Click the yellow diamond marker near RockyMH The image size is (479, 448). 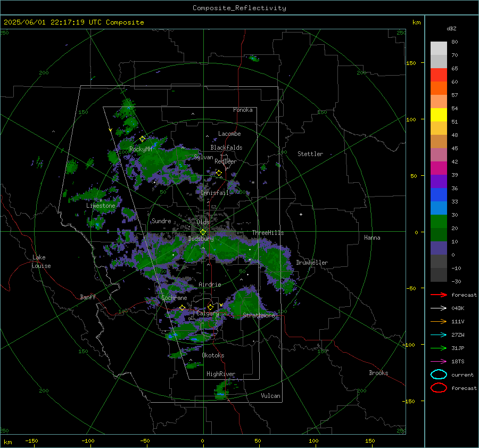pyautogui.click(x=142, y=139)
